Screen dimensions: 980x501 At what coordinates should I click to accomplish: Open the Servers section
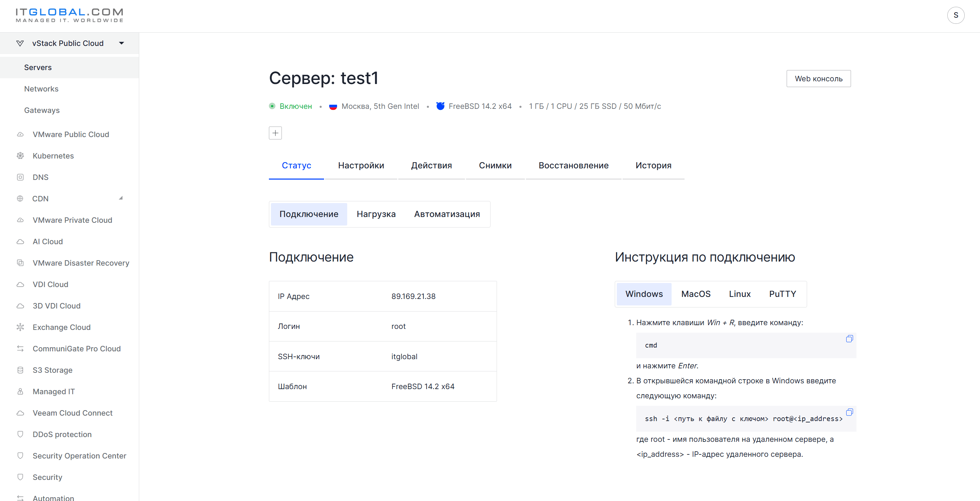[x=69, y=67]
